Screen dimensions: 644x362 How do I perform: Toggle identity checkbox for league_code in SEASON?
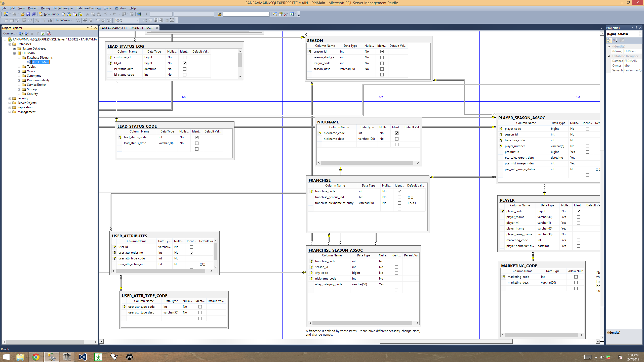(x=382, y=63)
